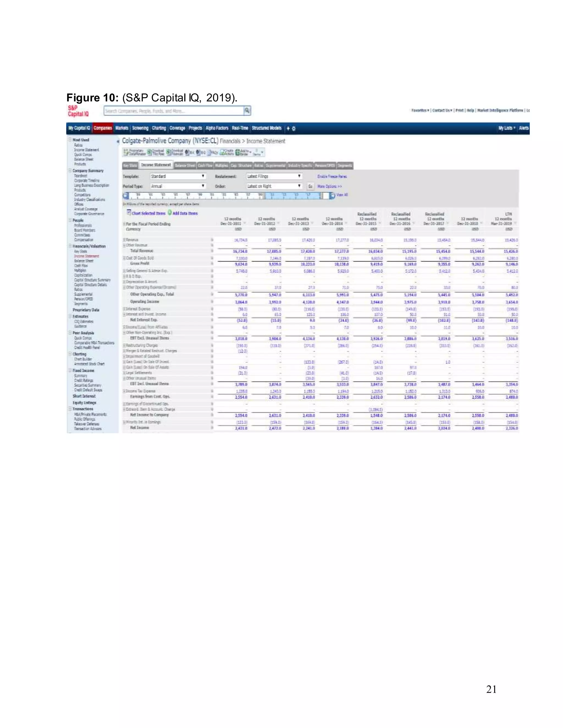Collapse the sidebar using the arrow
The height and width of the screenshot is (728, 563).
point(118,141)
